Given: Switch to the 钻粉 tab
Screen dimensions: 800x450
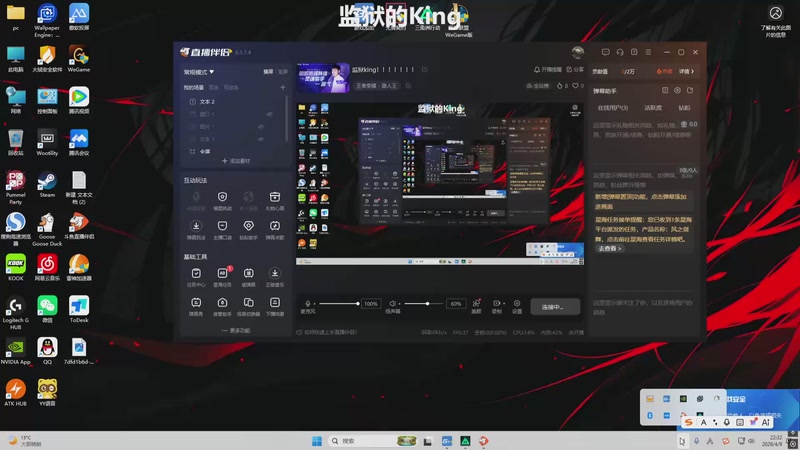Looking at the screenshot, I should click(x=684, y=108).
